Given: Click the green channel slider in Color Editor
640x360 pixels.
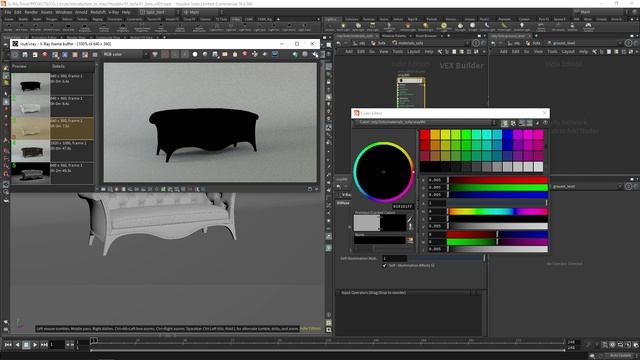Looking at the screenshot, I should tap(498, 187).
